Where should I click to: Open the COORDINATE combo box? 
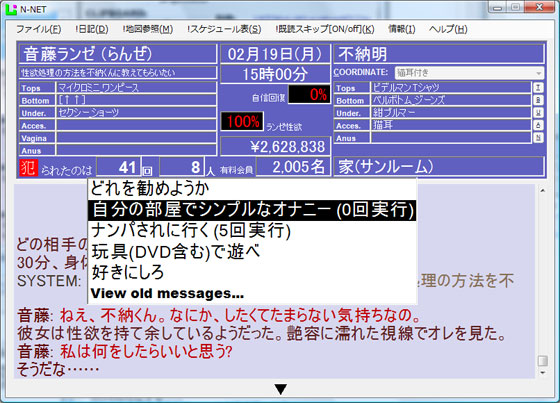pyautogui.click(x=469, y=73)
